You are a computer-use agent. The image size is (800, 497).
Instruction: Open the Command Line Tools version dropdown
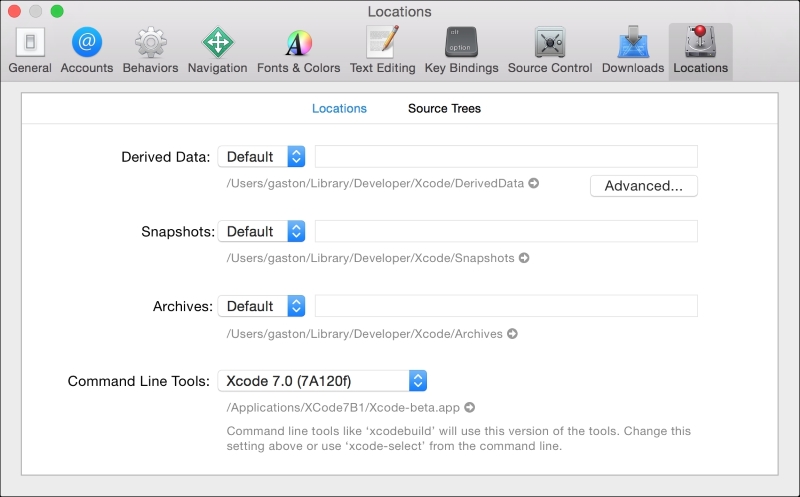point(323,380)
